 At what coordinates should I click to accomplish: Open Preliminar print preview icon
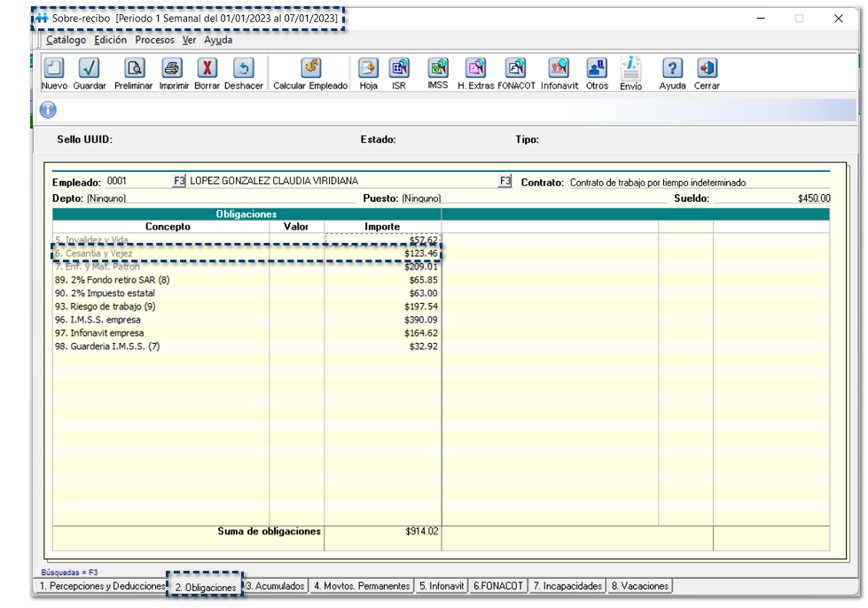click(x=134, y=69)
